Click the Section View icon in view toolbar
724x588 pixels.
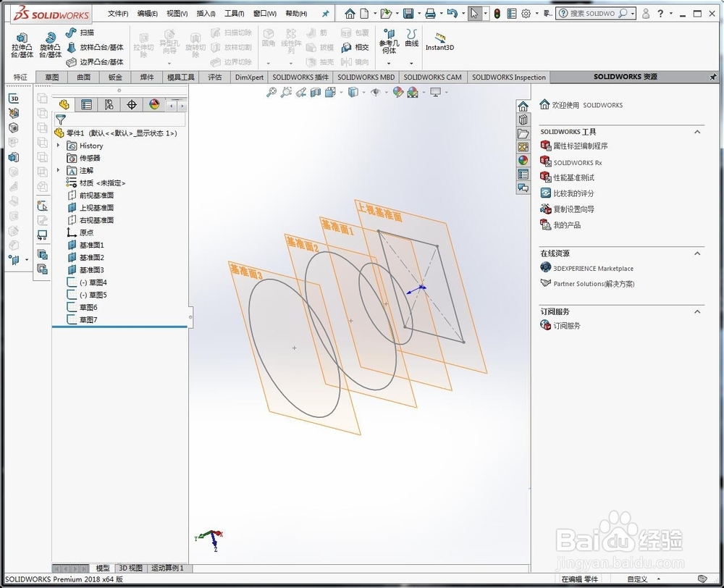tap(316, 92)
